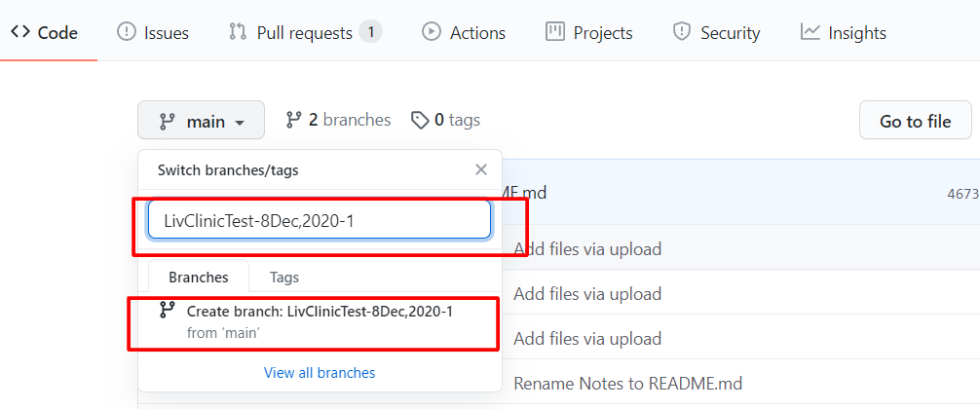View the Insights tab
The height and width of the screenshot is (409, 980).
(x=844, y=32)
